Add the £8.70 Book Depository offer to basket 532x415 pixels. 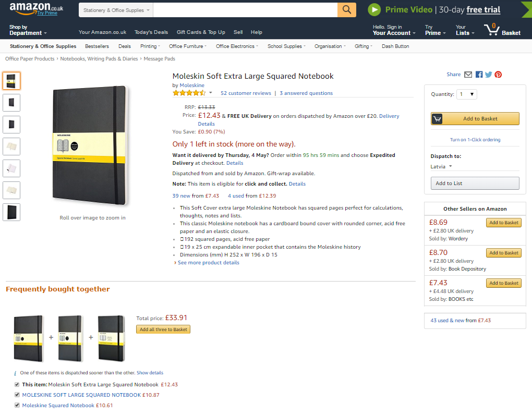504,253
